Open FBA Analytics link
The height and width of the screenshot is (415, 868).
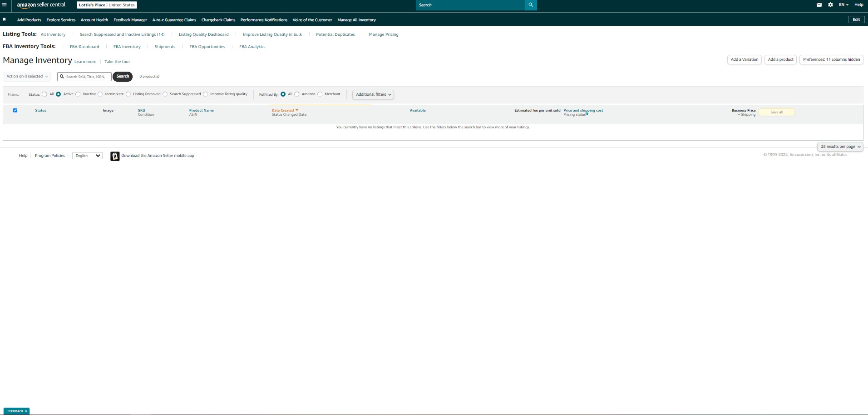[252, 47]
